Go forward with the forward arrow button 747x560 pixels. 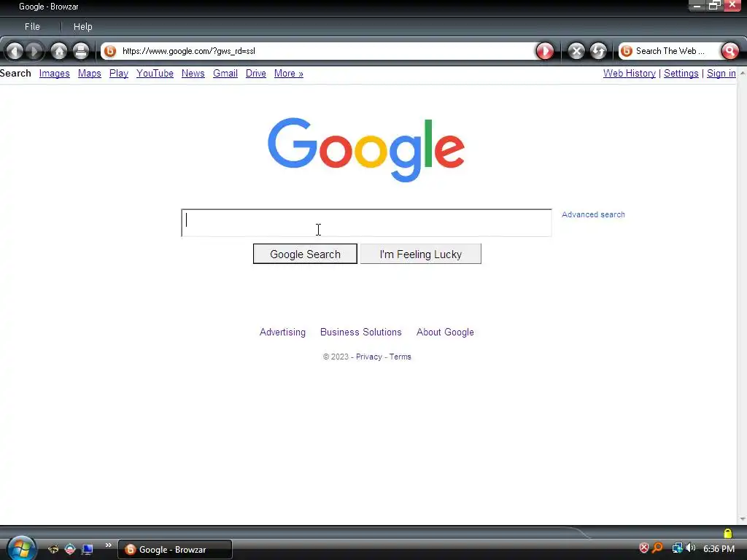coord(34,51)
